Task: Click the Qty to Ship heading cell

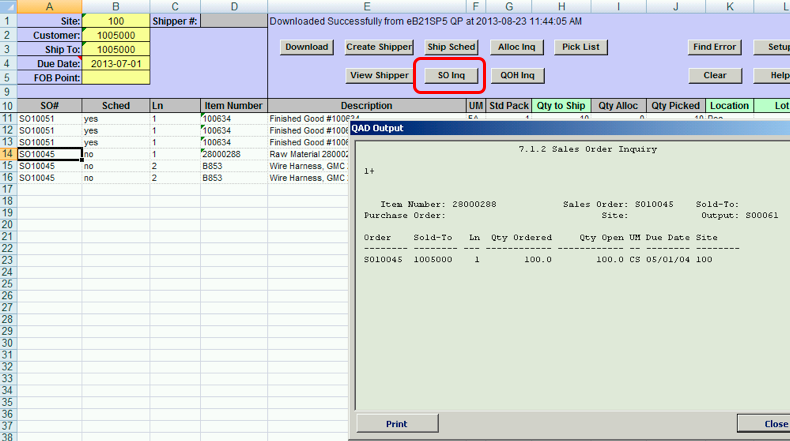Action: (x=561, y=106)
